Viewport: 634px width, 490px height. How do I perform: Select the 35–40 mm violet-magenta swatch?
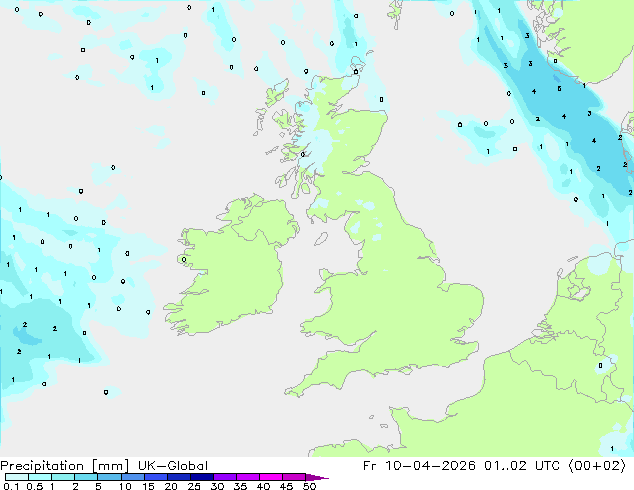(x=247, y=477)
